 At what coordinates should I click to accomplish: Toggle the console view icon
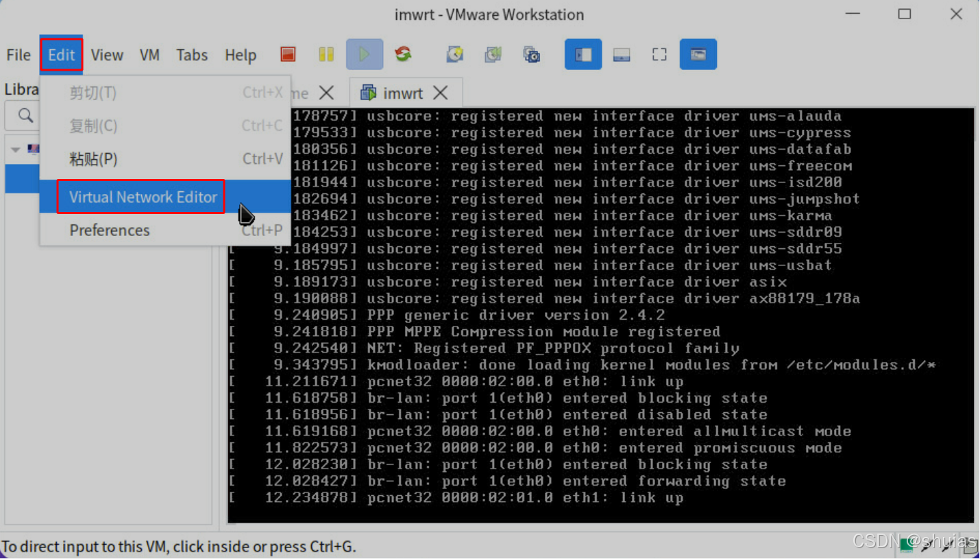pyautogui.click(x=698, y=54)
